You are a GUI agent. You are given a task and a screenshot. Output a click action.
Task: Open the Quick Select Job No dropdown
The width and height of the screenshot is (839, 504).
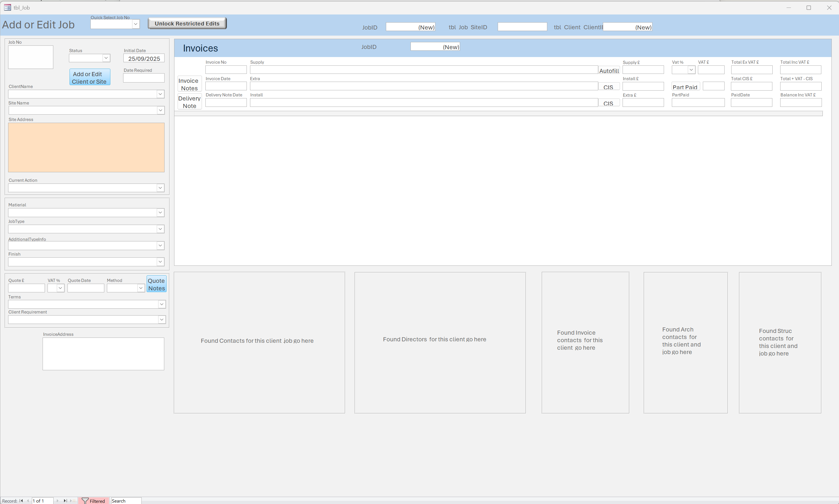tap(136, 24)
